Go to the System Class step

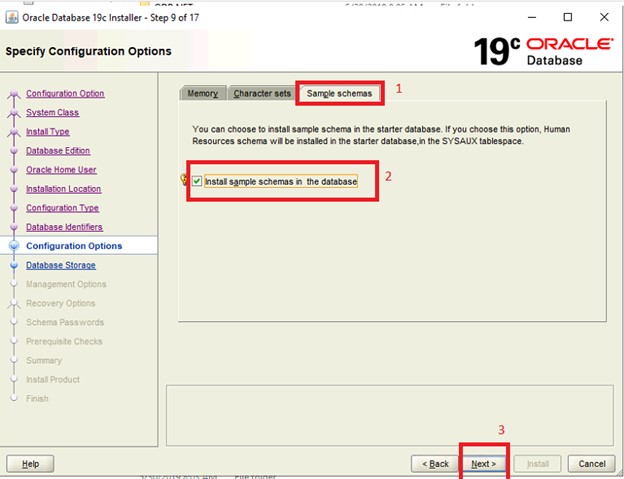click(52, 113)
